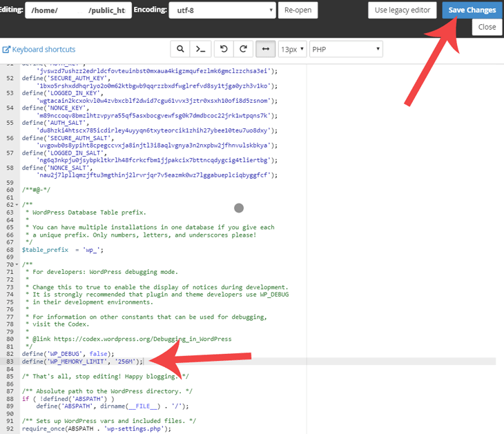Click the codex.wordpress.org link text on line 80
Viewport: 504px width, 434px height.
(x=143, y=339)
